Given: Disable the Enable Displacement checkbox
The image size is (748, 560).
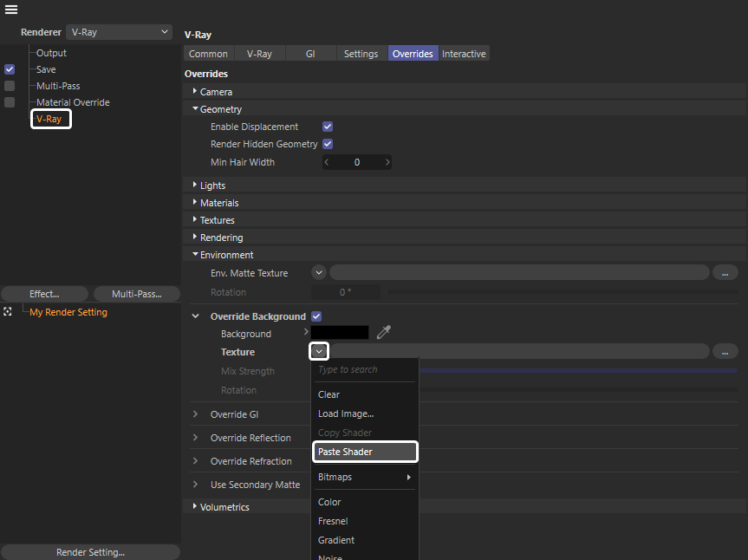Looking at the screenshot, I should [x=328, y=127].
